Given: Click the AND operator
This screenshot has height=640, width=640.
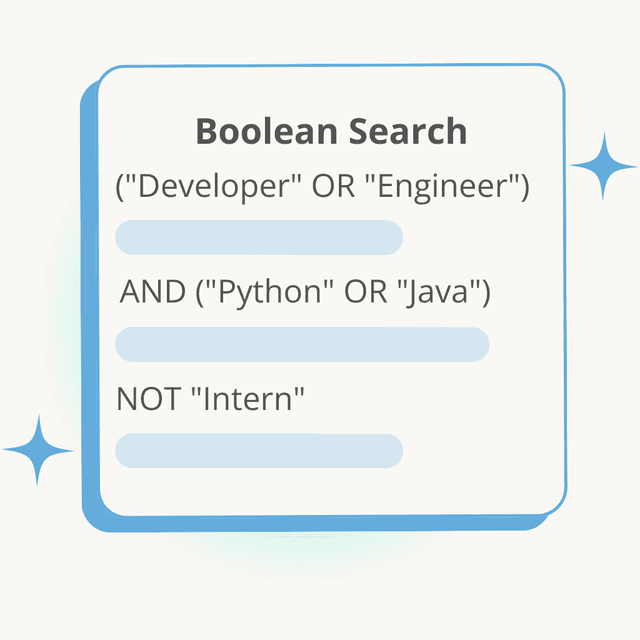Looking at the screenshot, I should pos(153,293).
